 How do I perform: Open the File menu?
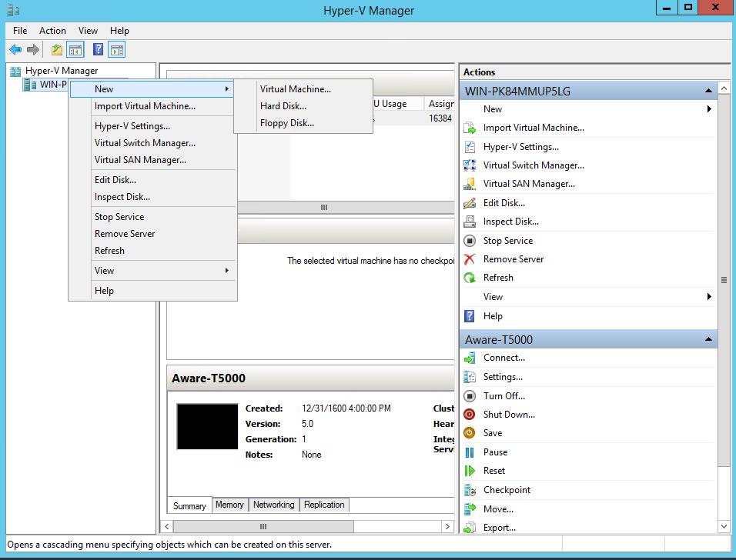pos(20,31)
